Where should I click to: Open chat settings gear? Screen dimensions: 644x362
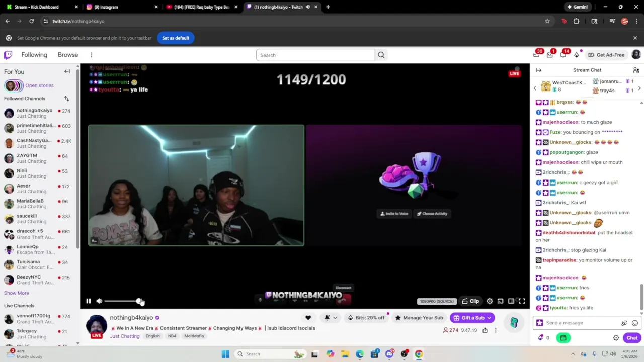click(616, 338)
